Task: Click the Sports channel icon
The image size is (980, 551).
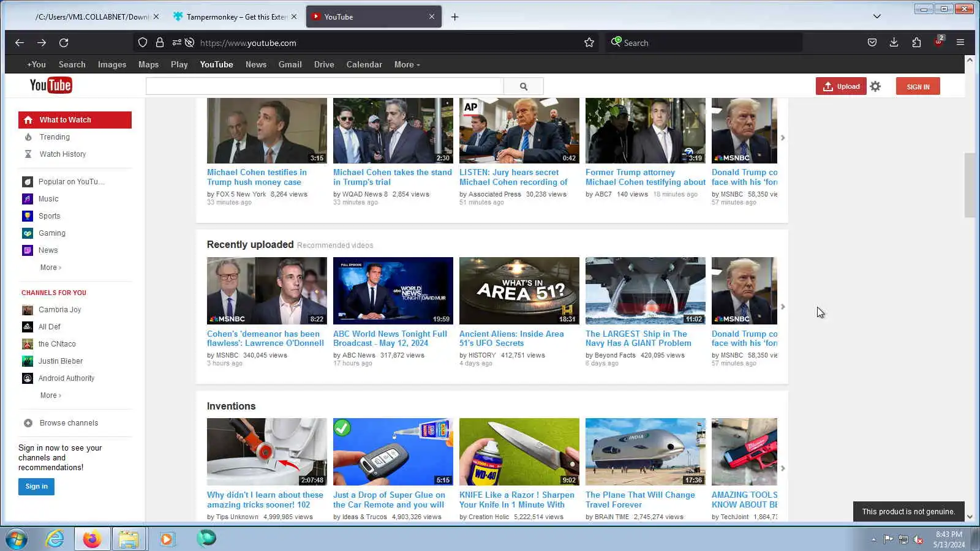Action: click(28, 216)
